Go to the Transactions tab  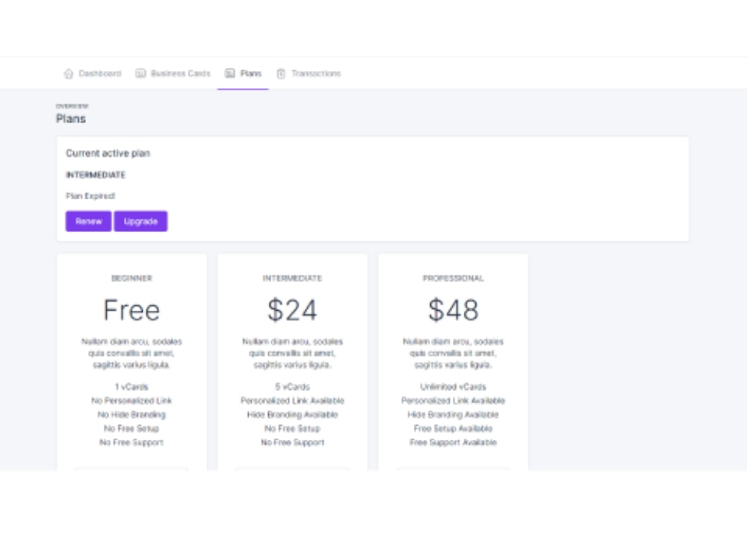click(309, 73)
